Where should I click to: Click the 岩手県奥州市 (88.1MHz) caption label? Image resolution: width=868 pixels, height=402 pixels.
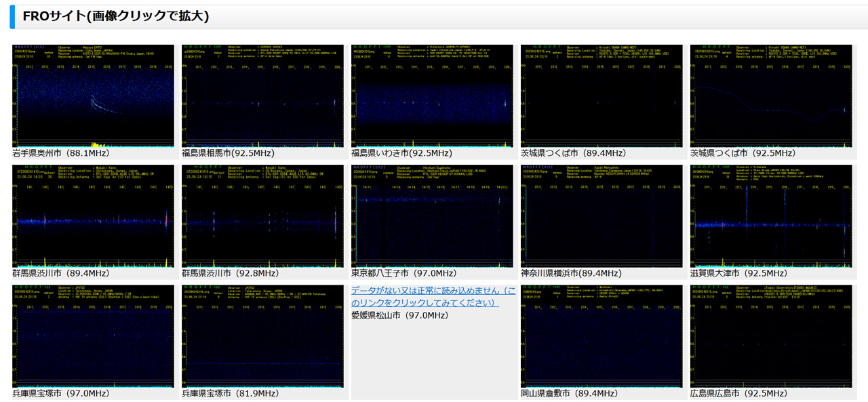(x=61, y=153)
